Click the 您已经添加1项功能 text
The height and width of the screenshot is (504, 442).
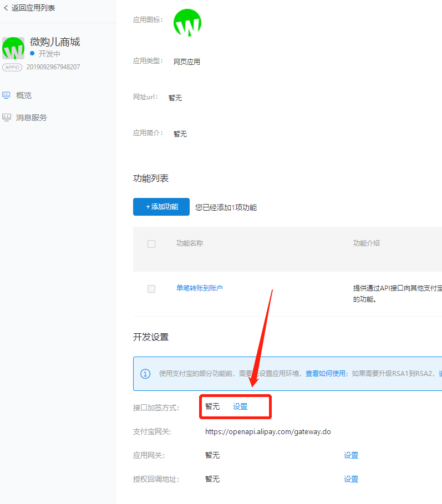point(226,207)
